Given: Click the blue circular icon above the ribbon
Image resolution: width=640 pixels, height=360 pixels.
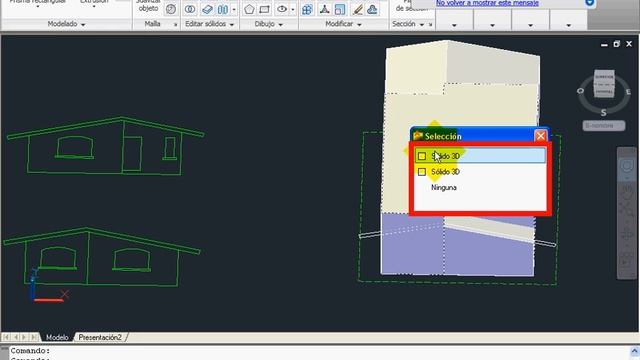Looking at the screenshot, I should [589, 2].
